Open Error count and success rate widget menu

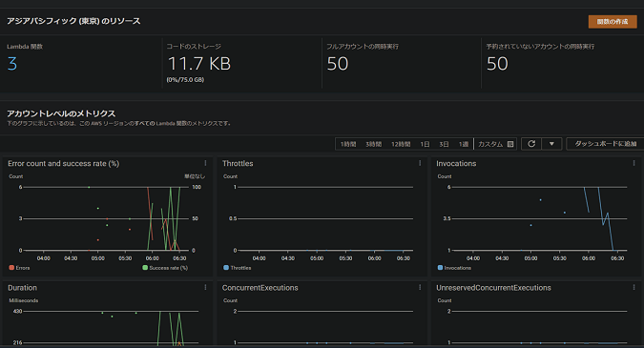205,163
